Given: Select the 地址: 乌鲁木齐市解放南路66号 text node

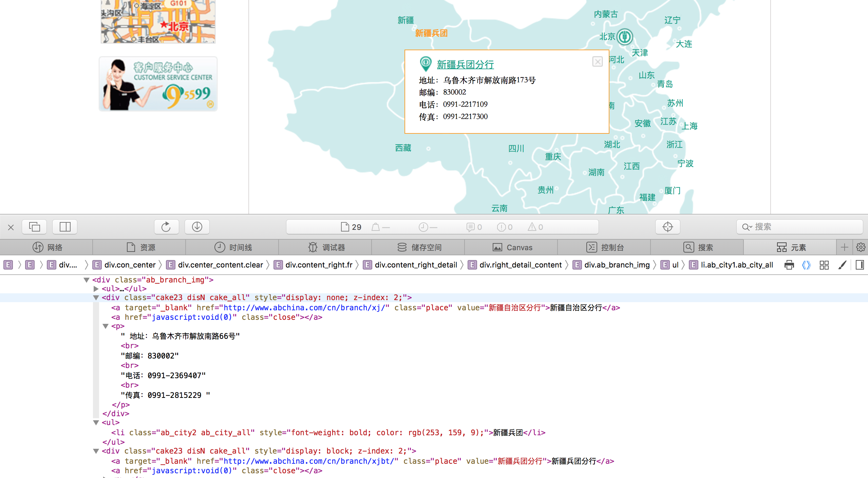Looking at the screenshot, I should point(180,336).
